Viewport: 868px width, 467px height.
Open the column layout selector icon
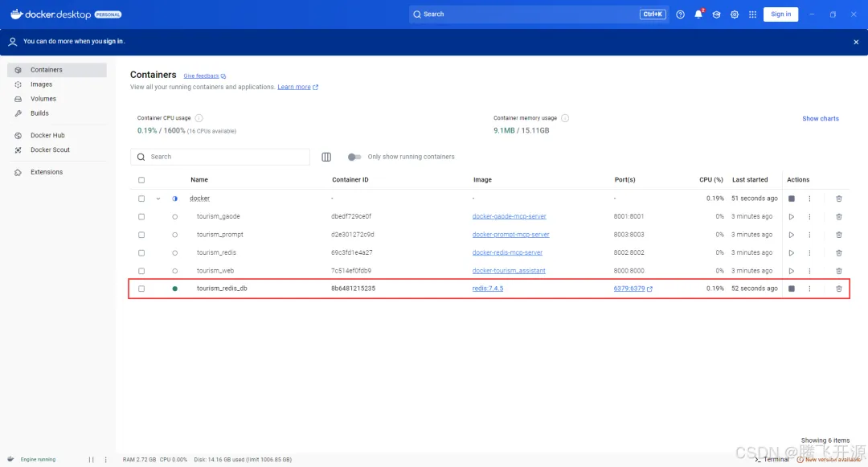[326, 158]
